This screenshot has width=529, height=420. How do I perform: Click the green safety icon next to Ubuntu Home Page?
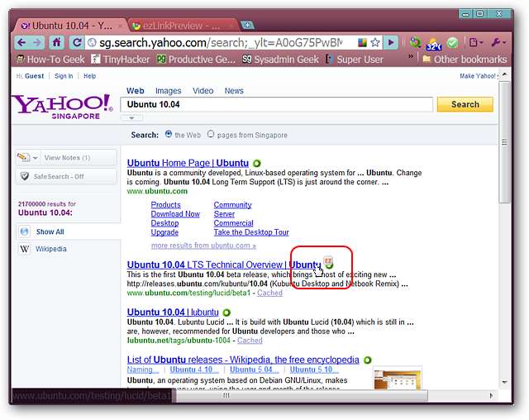[x=257, y=163]
